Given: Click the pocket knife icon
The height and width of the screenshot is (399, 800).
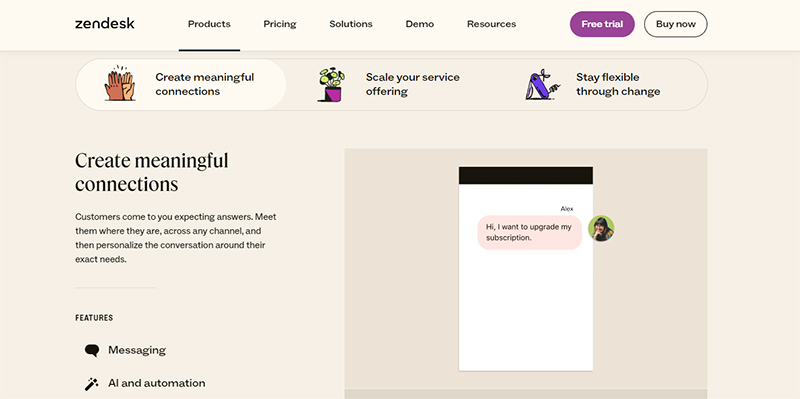Looking at the screenshot, I should 542,84.
